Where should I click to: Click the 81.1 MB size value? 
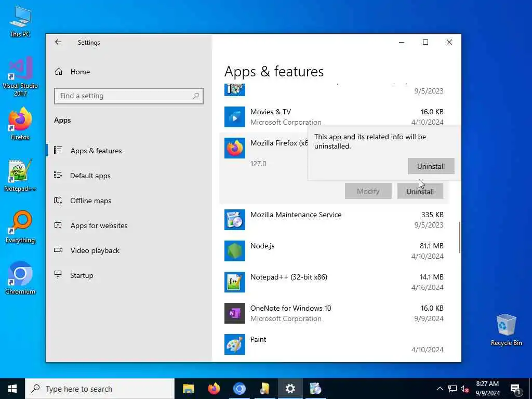pos(431,246)
